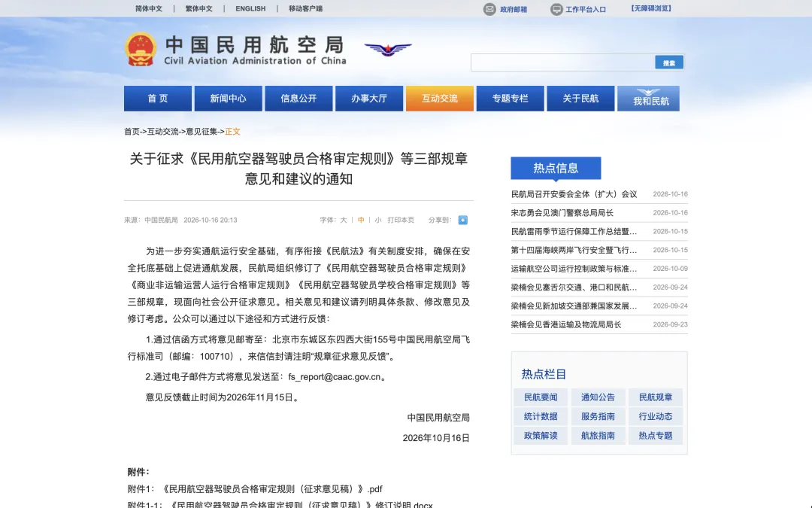The height and width of the screenshot is (508, 812).
Task: Open 工作平台入口 link
Action: click(586, 9)
